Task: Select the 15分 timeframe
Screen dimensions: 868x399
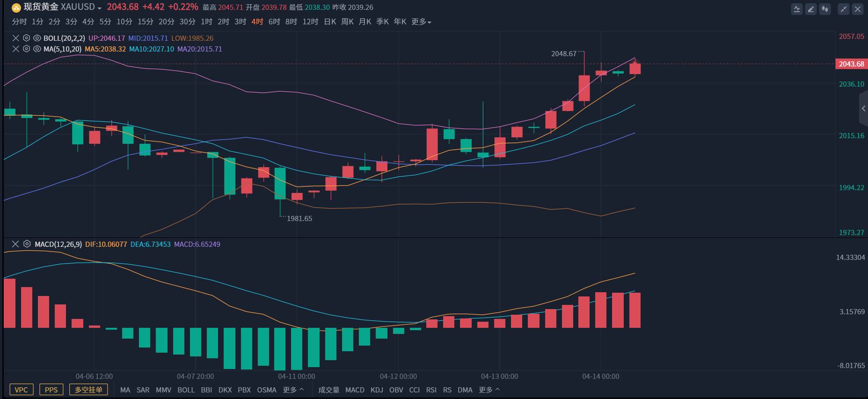Action: pyautogui.click(x=146, y=22)
